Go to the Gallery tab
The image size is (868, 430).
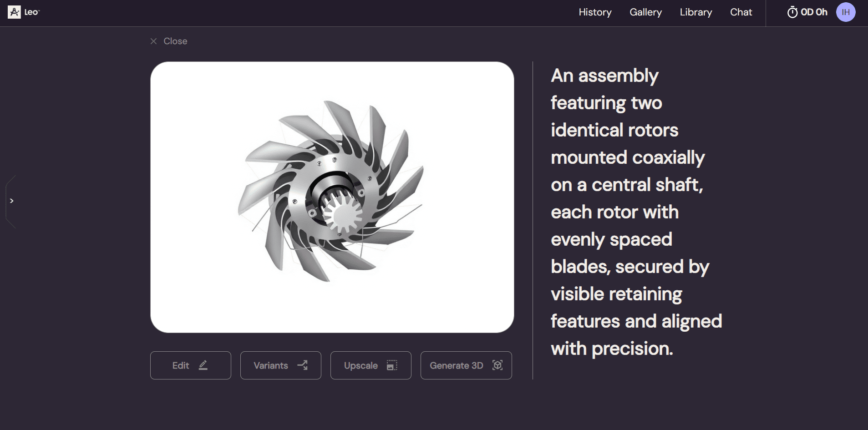(x=645, y=12)
